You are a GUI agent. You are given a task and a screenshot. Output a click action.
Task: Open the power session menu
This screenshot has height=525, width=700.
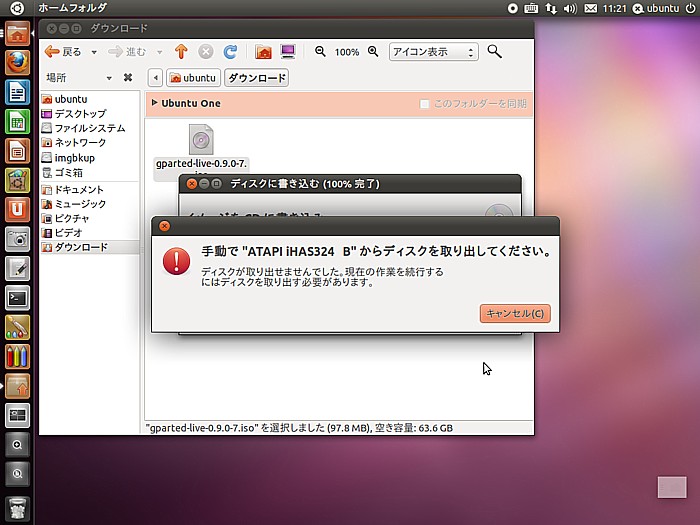tap(690, 8)
